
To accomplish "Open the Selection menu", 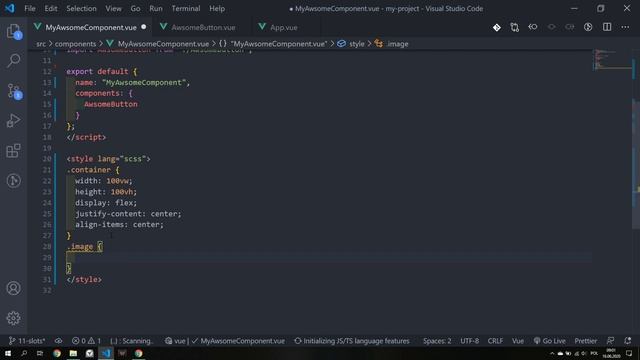I will tap(81, 8).
